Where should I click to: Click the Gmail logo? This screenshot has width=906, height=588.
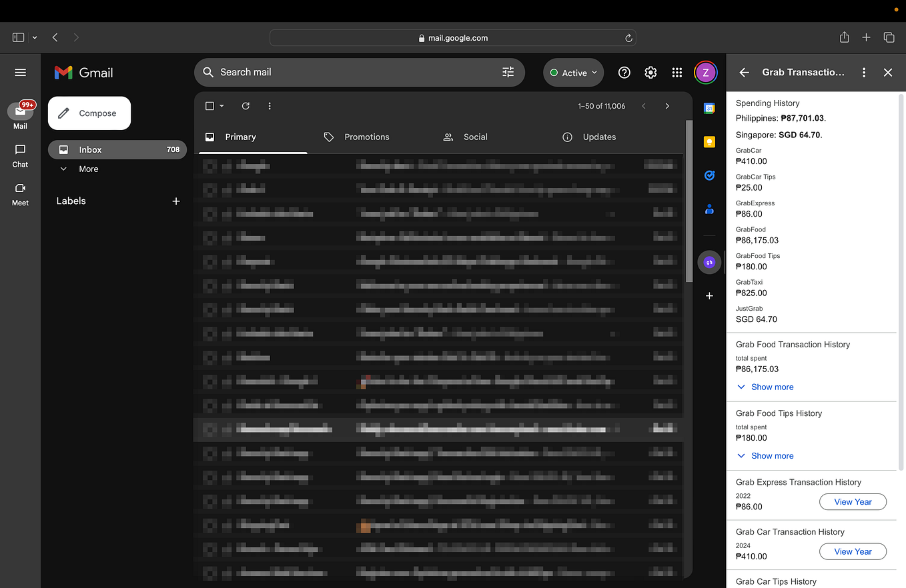coord(83,73)
